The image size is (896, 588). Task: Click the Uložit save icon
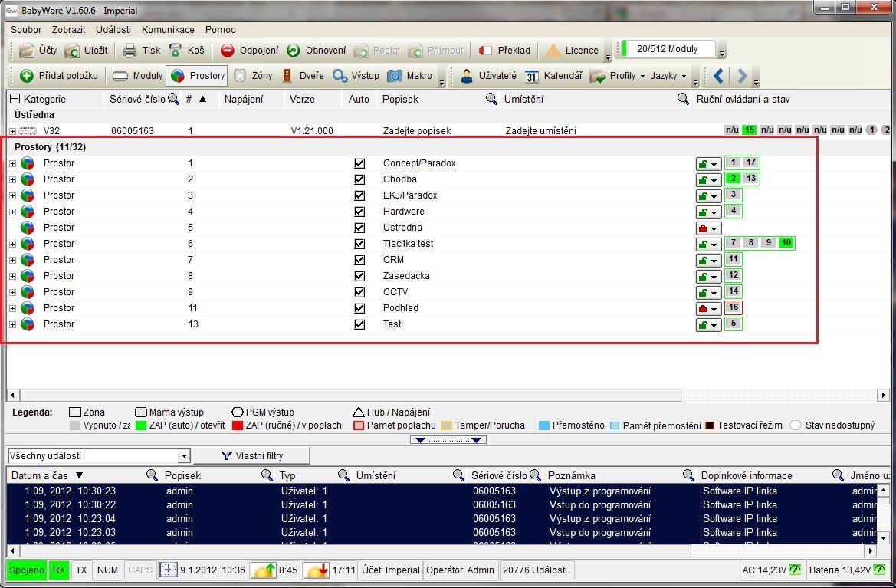72,51
